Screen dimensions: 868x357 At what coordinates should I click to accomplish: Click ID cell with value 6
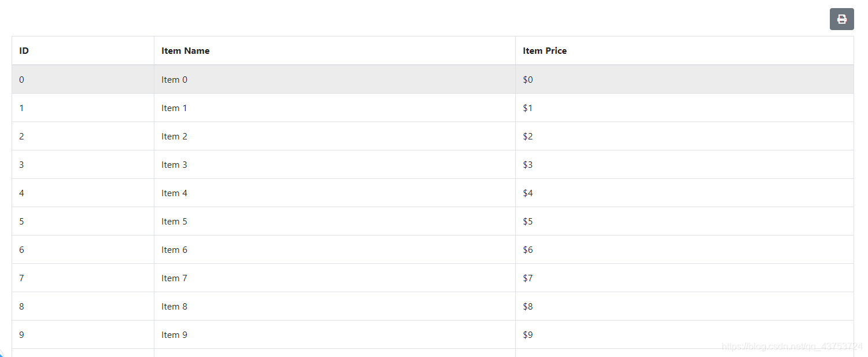[83, 250]
